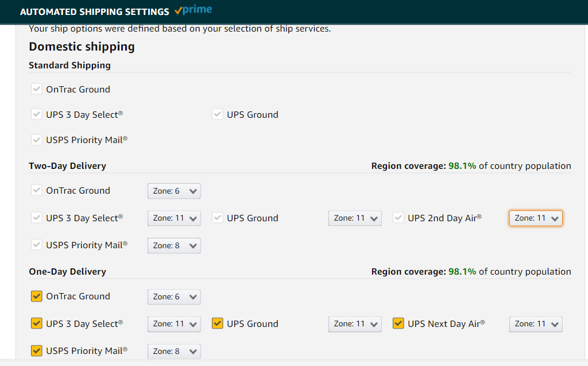
Task: Toggle Standard Shipping OnTrac Ground checkbox
Action: tap(36, 89)
